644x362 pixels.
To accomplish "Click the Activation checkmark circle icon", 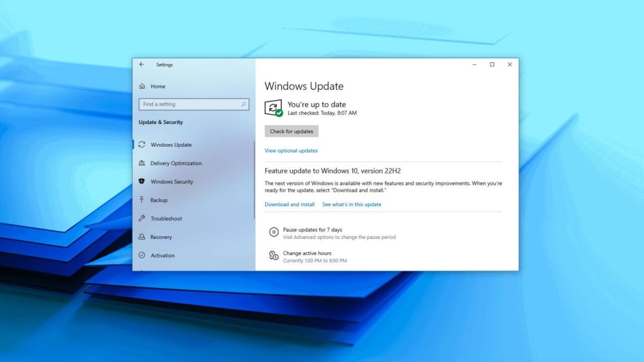I will 142,255.
